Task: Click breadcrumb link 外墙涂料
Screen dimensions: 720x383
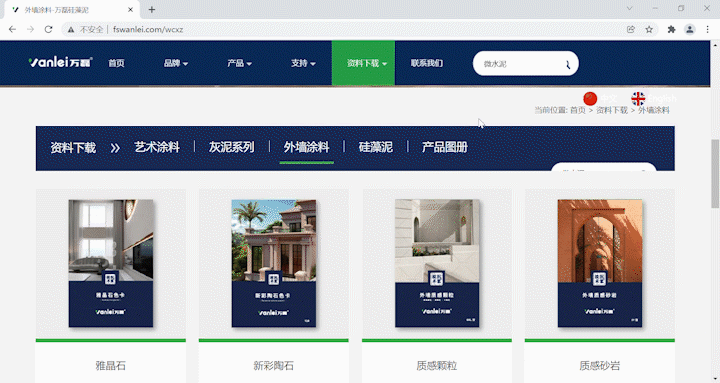Action: pos(653,110)
